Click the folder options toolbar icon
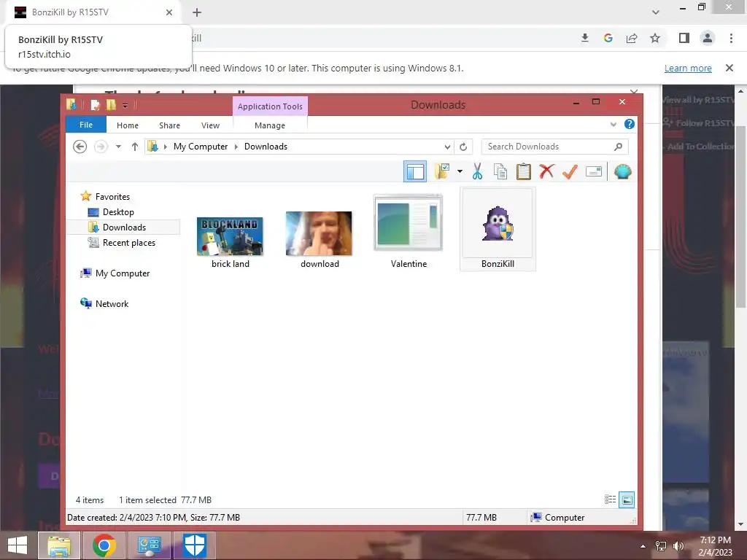Screen dimensions: 747x560 (443, 171)
